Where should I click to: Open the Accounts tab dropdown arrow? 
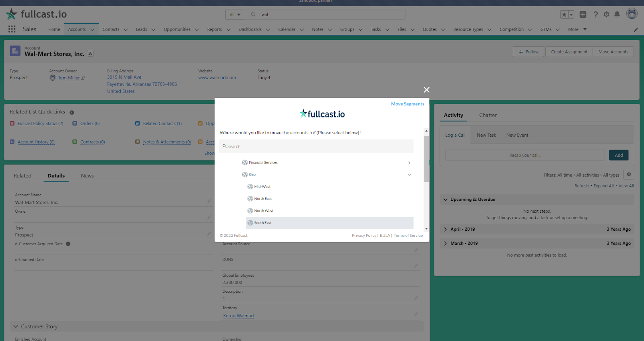(x=92, y=29)
